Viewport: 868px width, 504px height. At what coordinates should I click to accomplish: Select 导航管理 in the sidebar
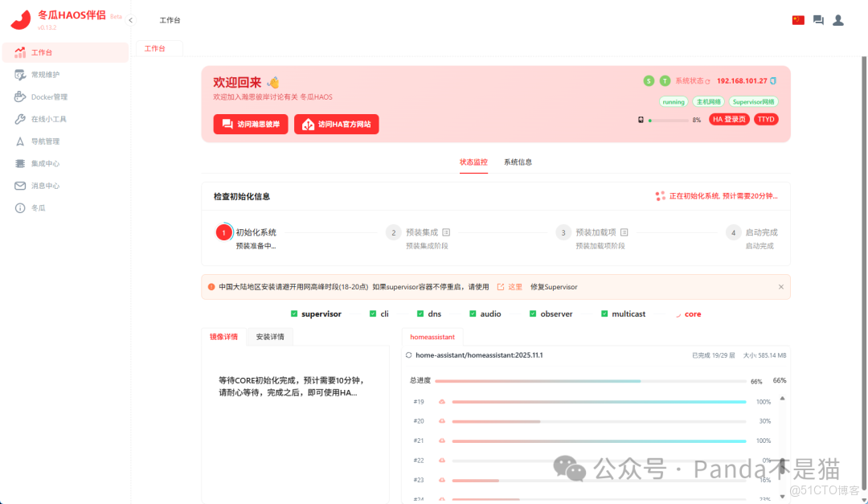[47, 141]
